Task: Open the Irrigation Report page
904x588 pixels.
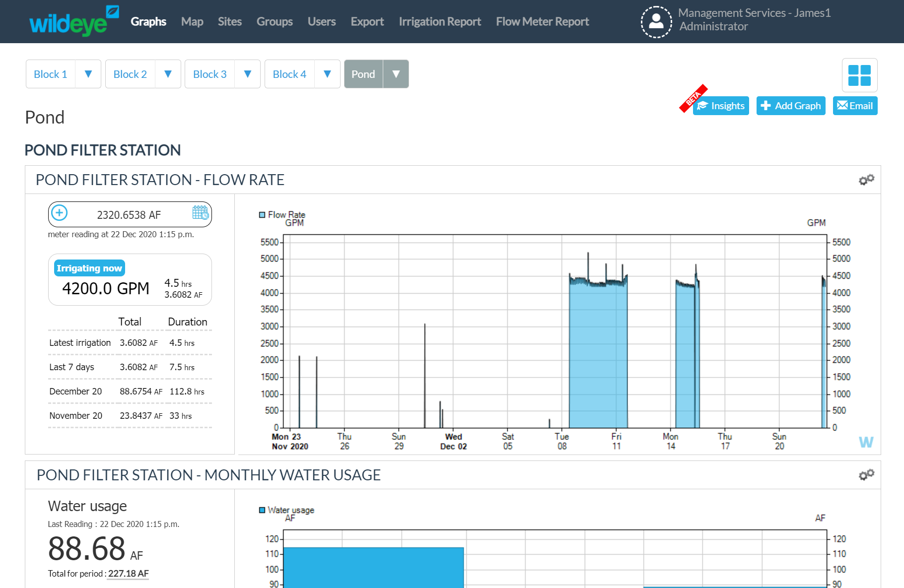Action: pos(440,21)
